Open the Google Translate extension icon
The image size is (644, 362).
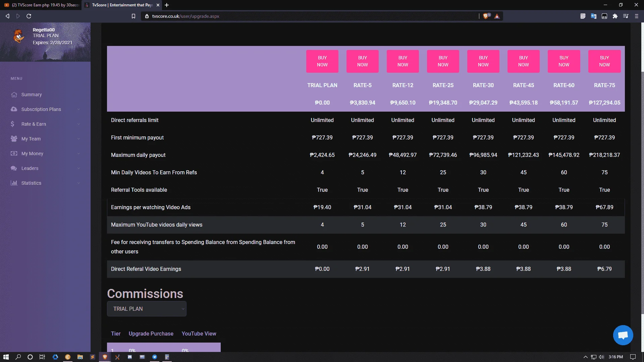coord(594,16)
